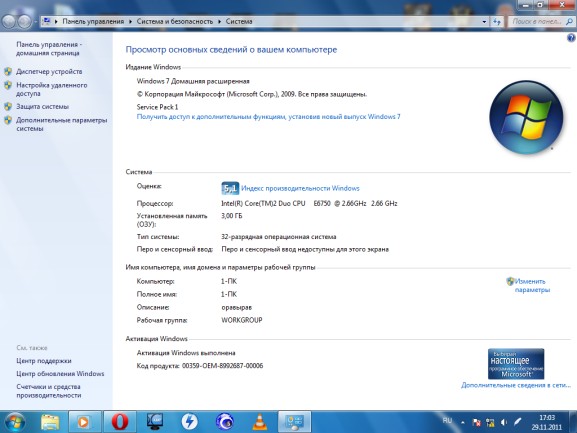Image resolution: width=577 pixels, height=433 pixels.
Task: Click the volume speaker tray icon
Action: tap(504, 423)
